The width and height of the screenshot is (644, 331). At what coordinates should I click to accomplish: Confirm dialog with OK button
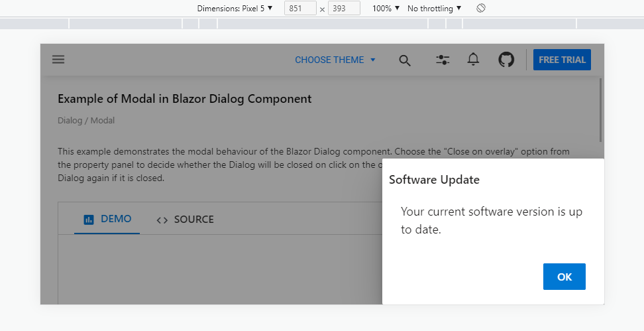tap(564, 277)
